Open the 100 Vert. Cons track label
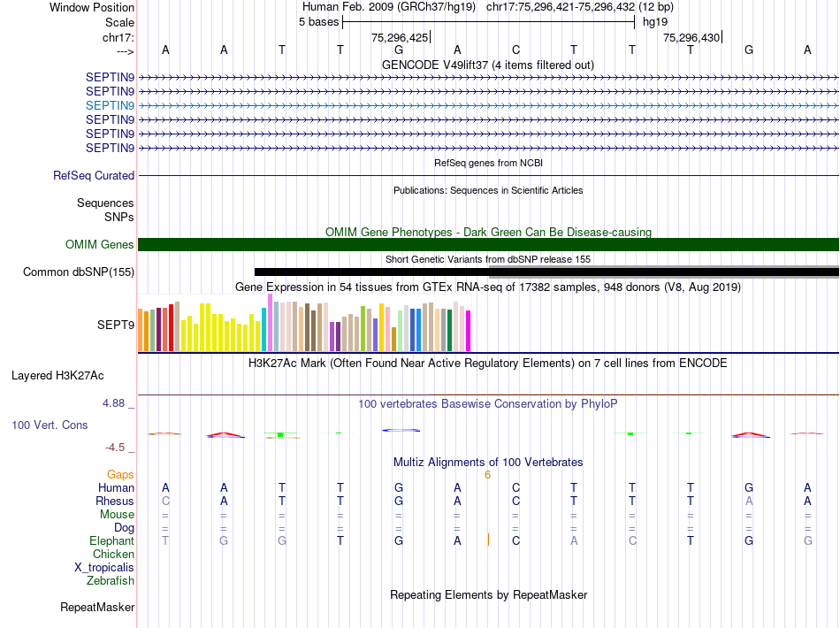 coord(50,425)
